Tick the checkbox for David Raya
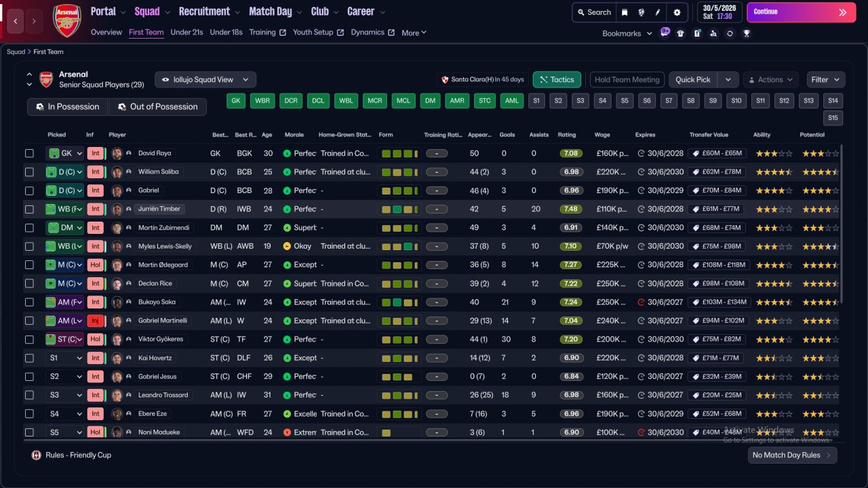The height and width of the screenshot is (488, 868). coord(29,153)
